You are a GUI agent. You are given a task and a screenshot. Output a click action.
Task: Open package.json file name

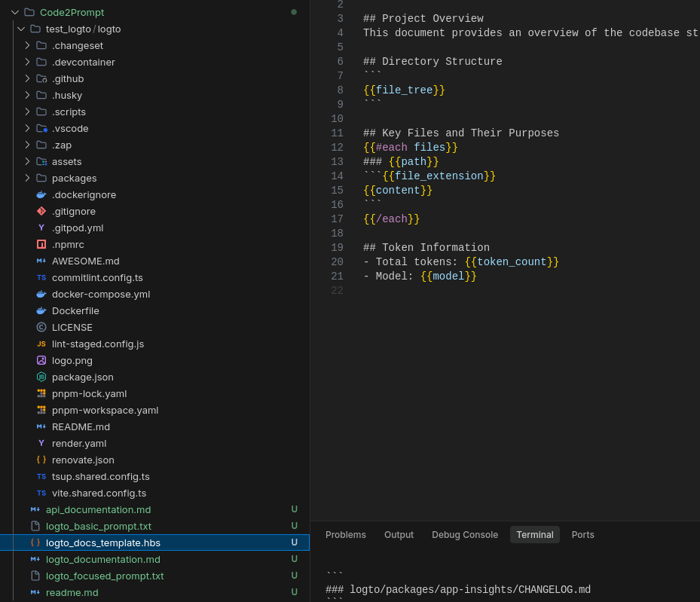coord(83,377)
